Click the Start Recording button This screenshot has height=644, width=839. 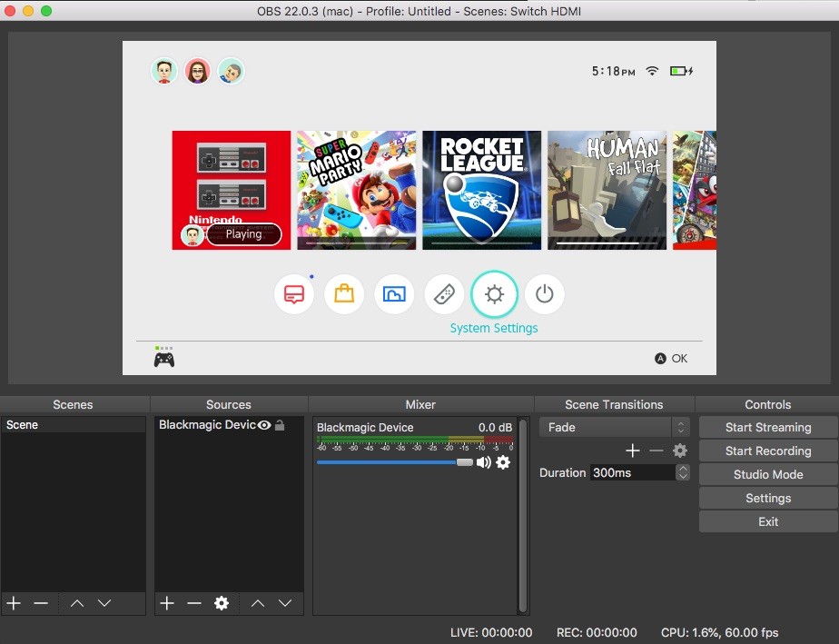click(x=768, y=451)
